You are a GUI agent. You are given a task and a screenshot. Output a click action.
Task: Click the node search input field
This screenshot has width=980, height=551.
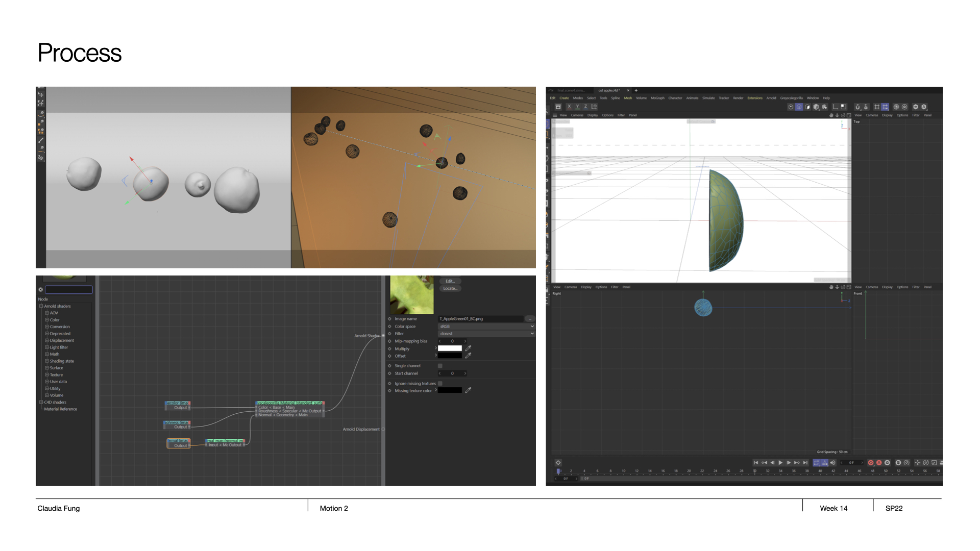click(69, 290)
